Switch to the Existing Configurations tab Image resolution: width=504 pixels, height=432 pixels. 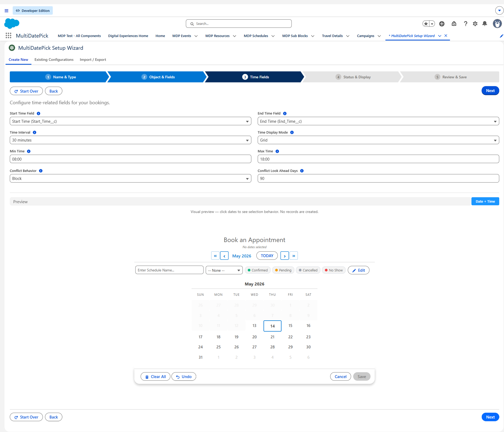(x=54, y=60)
